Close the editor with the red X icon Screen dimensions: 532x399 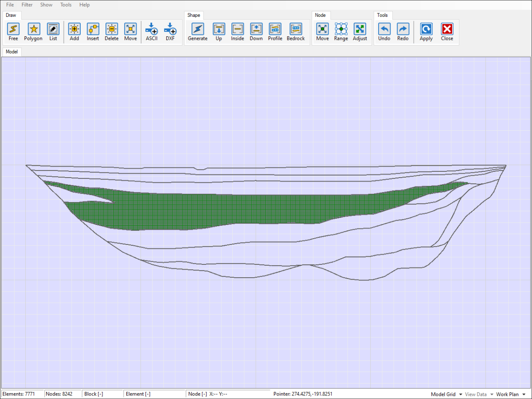[x=447, y=32]
